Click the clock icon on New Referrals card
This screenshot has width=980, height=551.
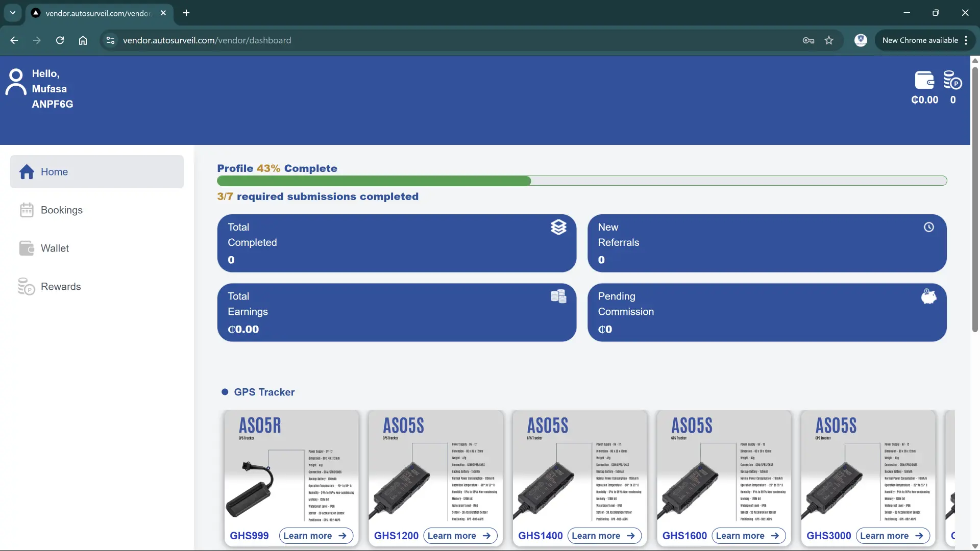(929, 227)
